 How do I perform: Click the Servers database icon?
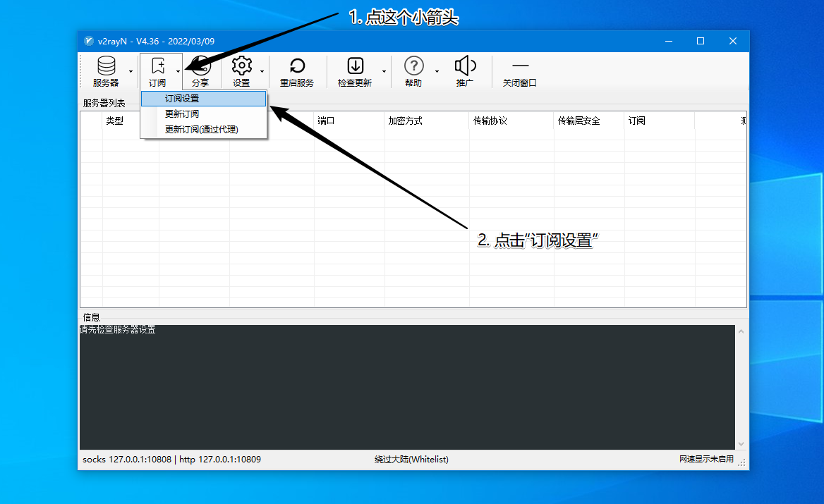click(x=106, y=66)
